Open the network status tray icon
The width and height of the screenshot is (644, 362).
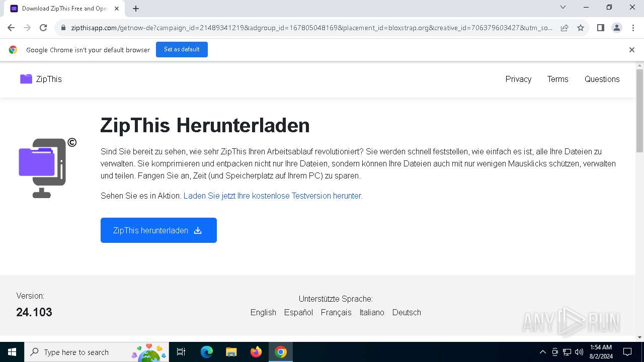point(567,352)
